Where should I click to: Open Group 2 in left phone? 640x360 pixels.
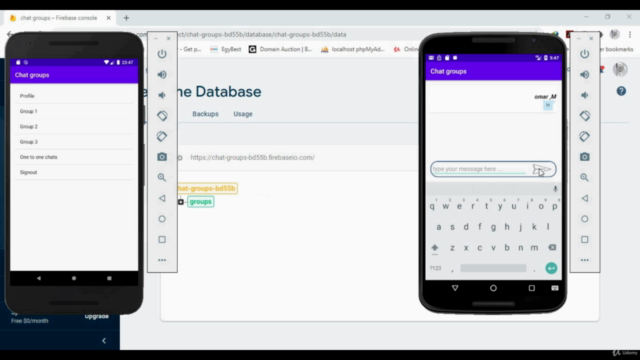[74, 127]
